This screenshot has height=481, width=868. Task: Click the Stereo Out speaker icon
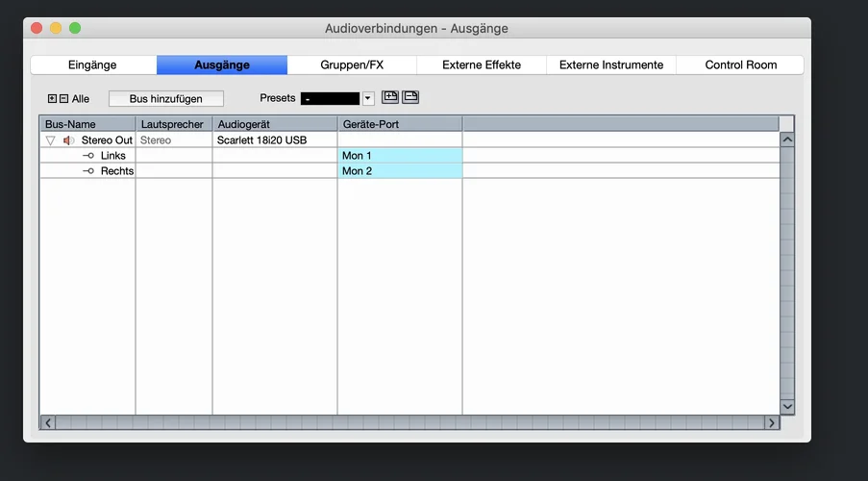tap(68, 140)
